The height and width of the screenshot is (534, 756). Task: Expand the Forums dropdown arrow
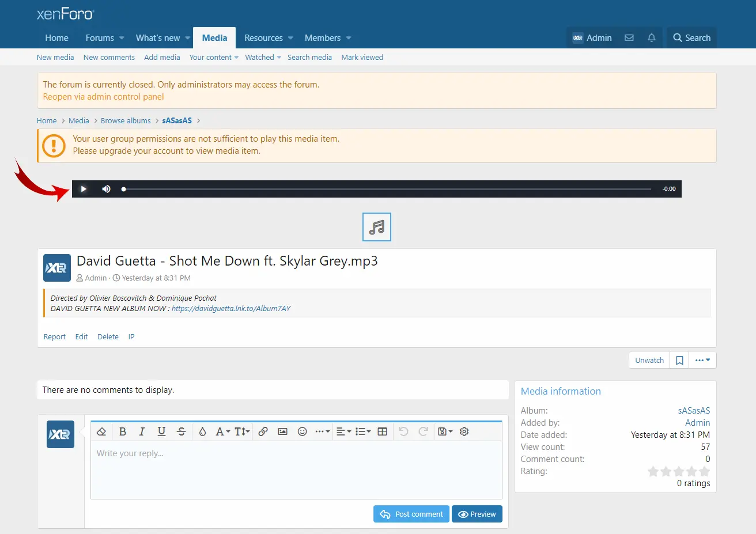[122, 38]
